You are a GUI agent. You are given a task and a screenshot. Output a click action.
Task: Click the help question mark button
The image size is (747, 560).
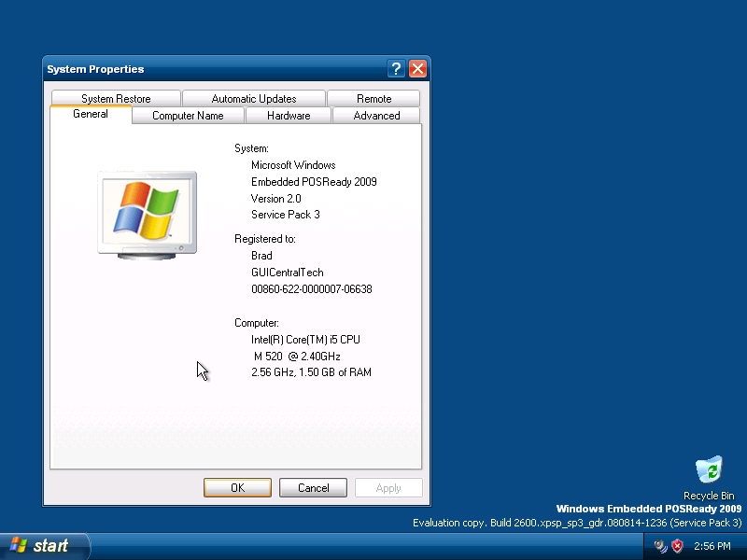(x=395, y=69)
